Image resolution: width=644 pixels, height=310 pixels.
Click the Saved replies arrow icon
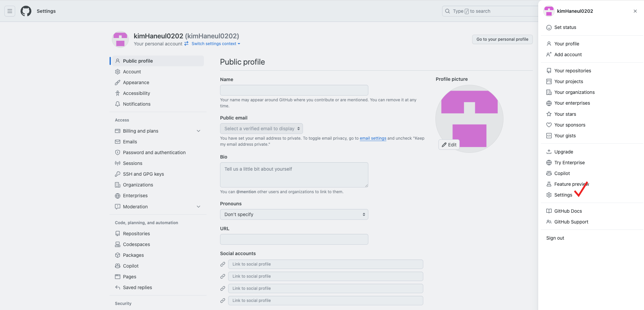[118, 287]
